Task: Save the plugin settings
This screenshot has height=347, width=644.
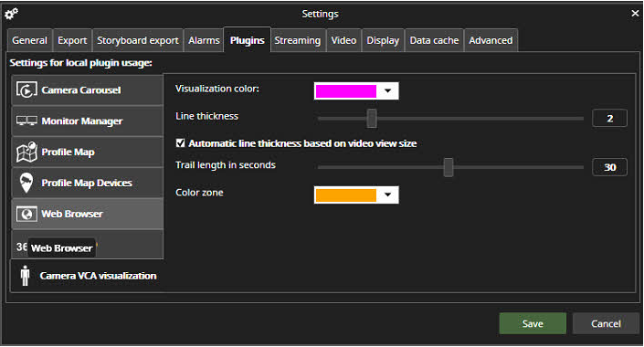Action: point(533,323)
